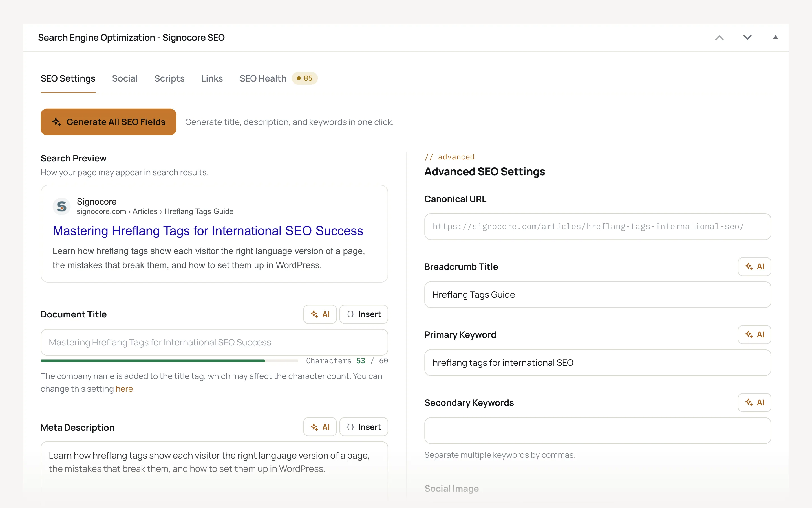This screenshot has width=812, height=508.
Task: Switch to the Social tab
Action: [x=125, y=78]
